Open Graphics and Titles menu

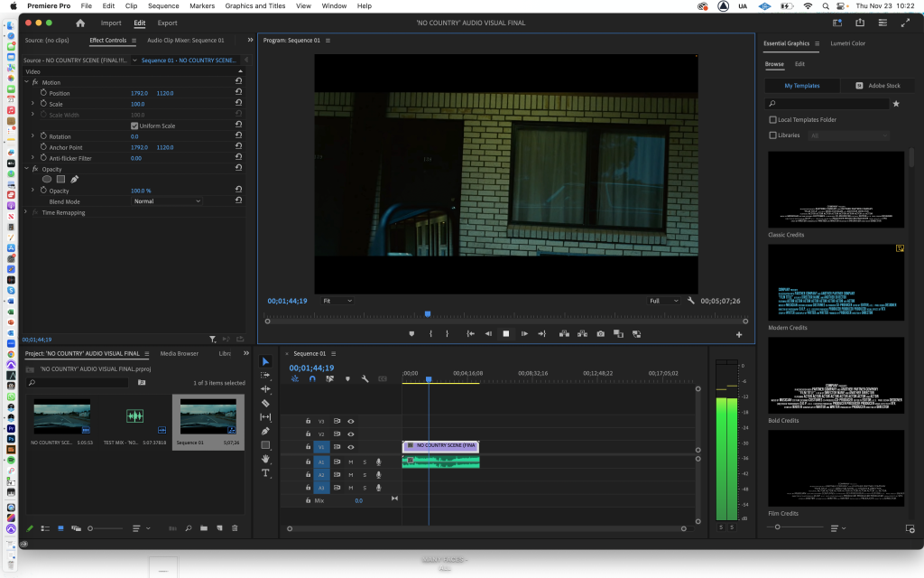(x=255, y=6)
